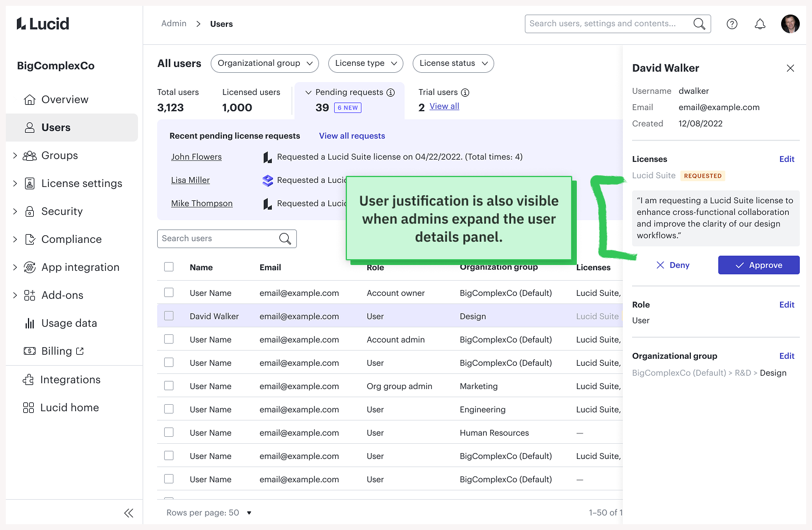
Task: Open View all requests link
Action: (352, 136)
